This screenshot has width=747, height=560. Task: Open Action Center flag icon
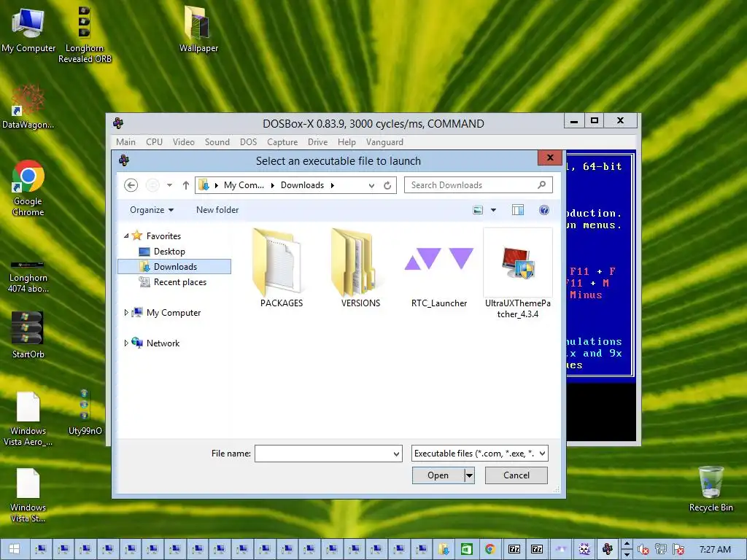point(678,550)
